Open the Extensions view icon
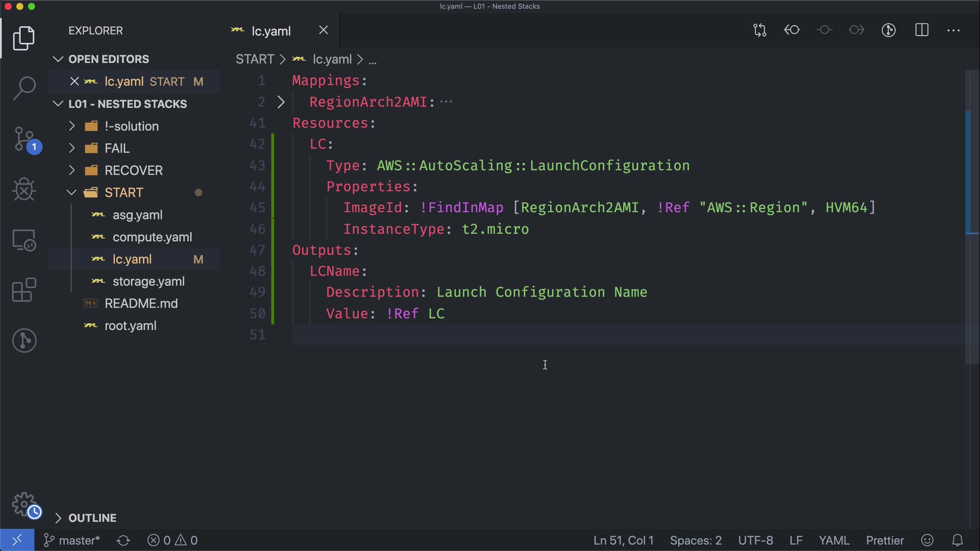The height and width of the screenshot is (551, 980). tap(24, 290)
